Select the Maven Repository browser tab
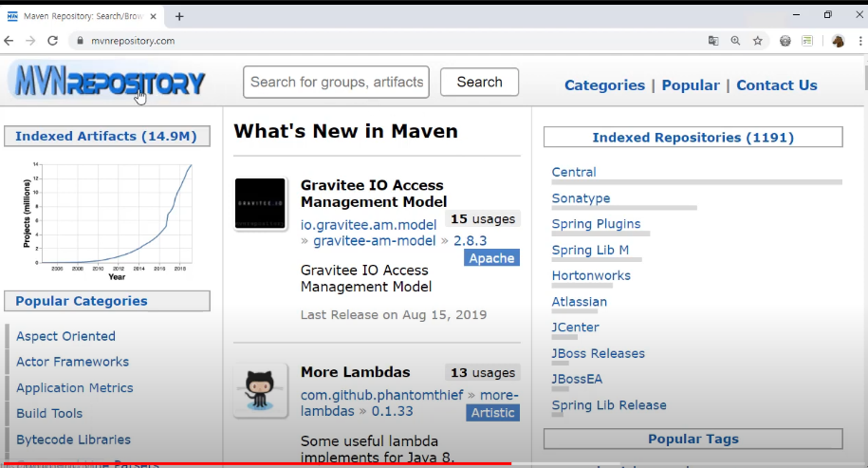 point(83,17)
